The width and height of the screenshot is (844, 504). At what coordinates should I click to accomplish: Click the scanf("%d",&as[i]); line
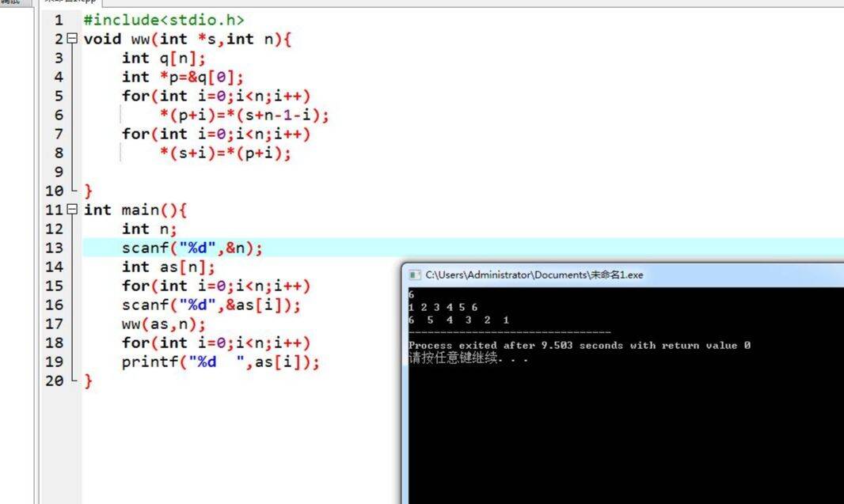pyautogui.click(x=211, y=305)
